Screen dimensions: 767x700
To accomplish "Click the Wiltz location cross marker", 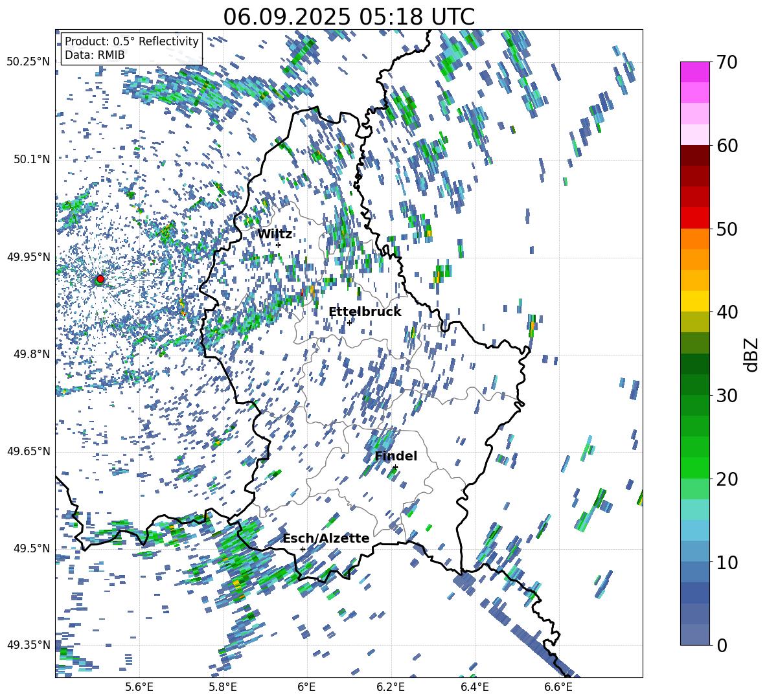I will (279, 245).
